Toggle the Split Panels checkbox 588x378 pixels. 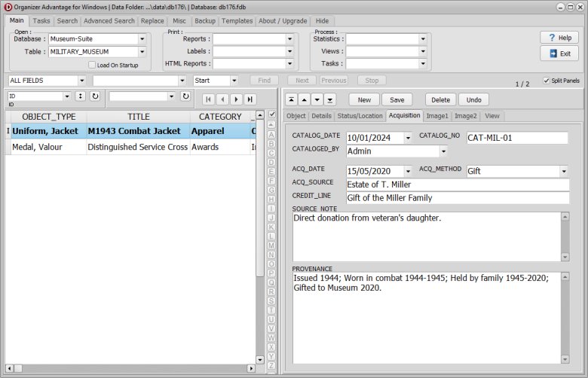[547, 81]
